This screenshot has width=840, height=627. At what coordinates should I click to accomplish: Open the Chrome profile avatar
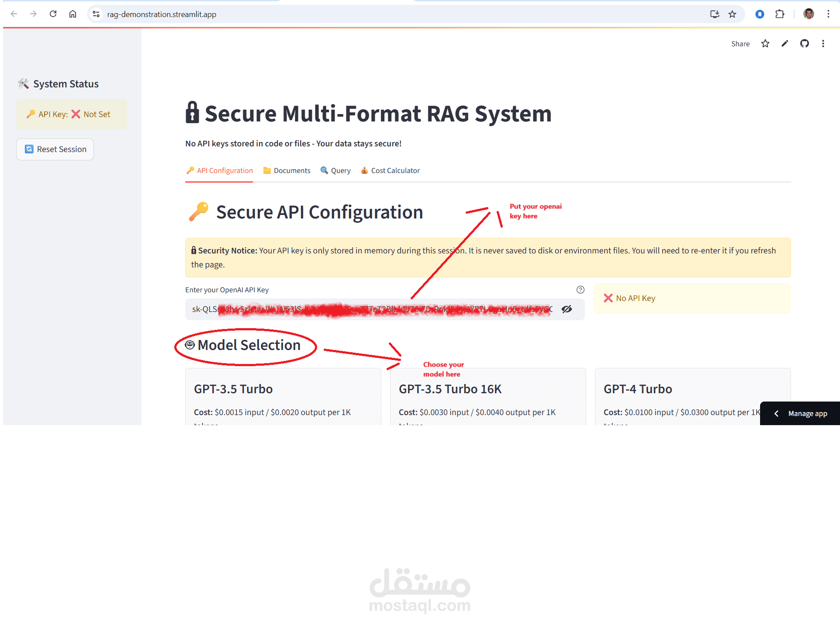coord(809,14)
